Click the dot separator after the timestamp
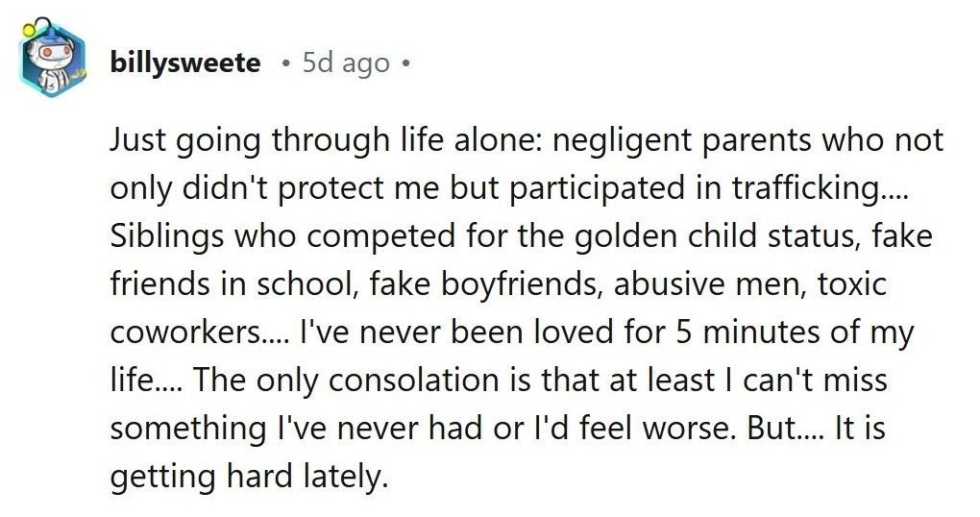This screenshot has height=517, width=980. [406, 64]
